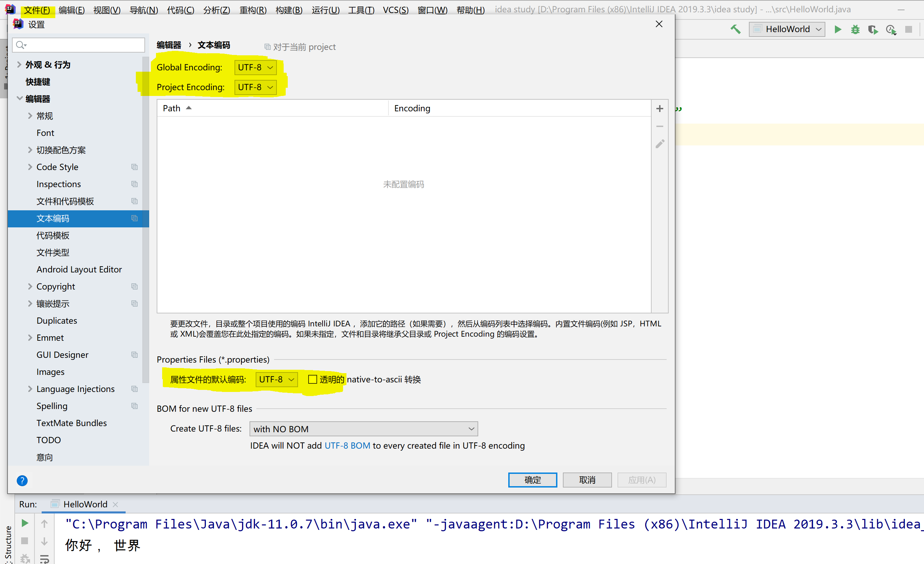The image size is (924, 564).
Task: Click the Build project hammer icon
Action: (735, 29)
